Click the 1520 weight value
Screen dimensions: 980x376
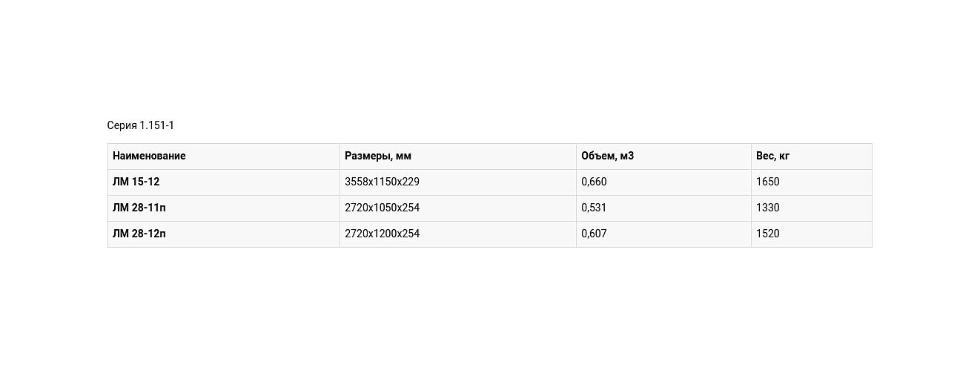coord(768,234)
